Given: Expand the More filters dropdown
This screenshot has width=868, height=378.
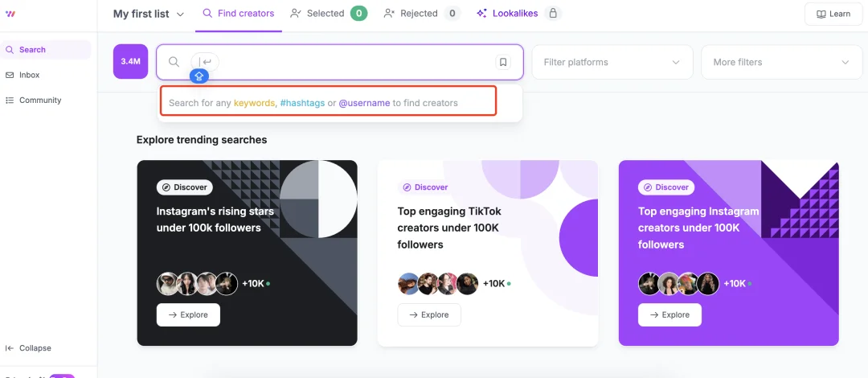Looking at the screenshot, I should 780,62.
